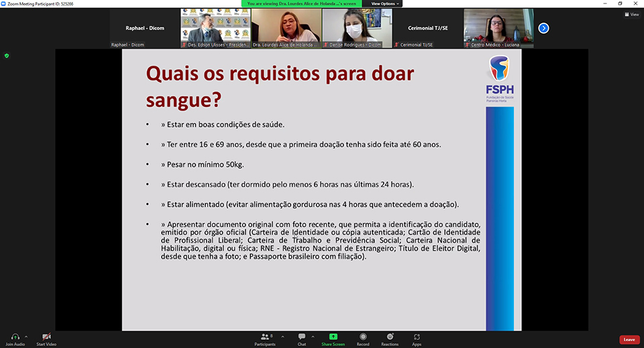Click the Join Audio headphone icon

15,337
